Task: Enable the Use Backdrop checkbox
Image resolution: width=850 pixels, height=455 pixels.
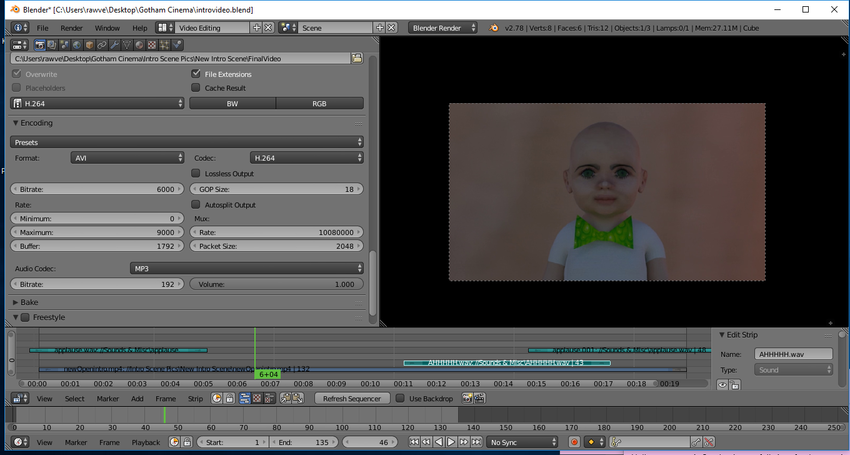Action: (x=400, y=398)
